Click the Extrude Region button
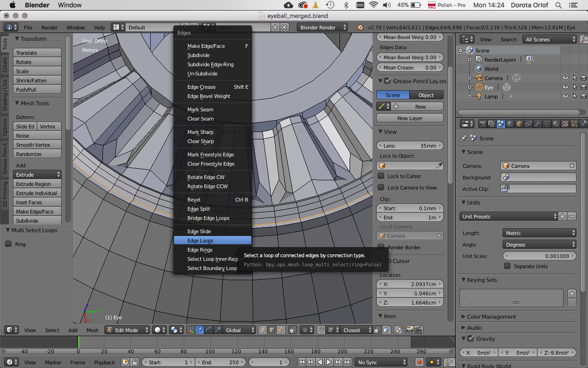Viewport: 588px width, 368px height. coord(37,184)
